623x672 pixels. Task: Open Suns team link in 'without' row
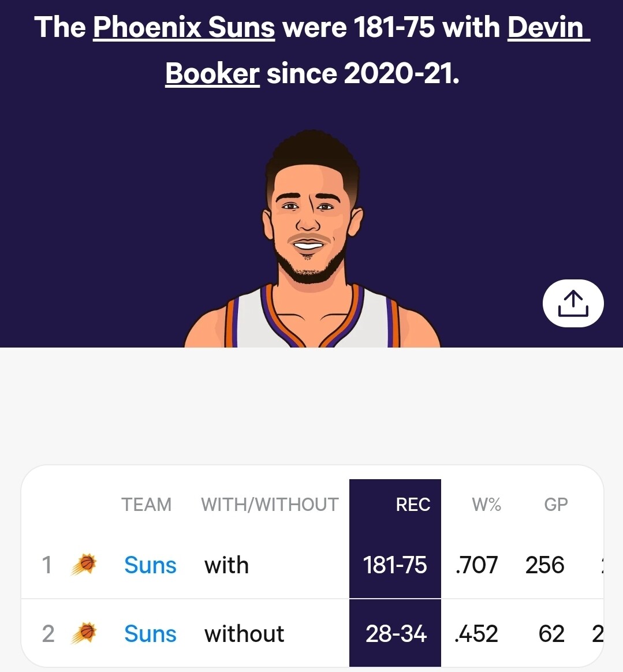[150, 633]
